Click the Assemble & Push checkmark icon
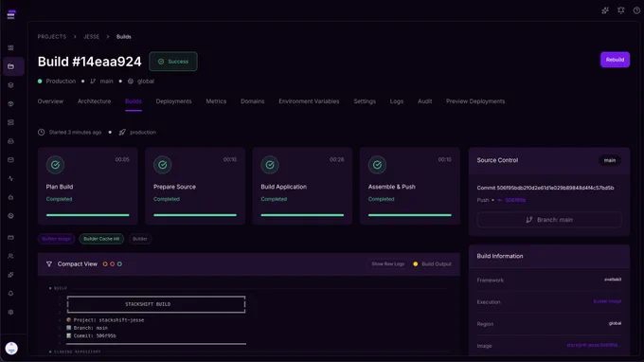 click(377, 165)
